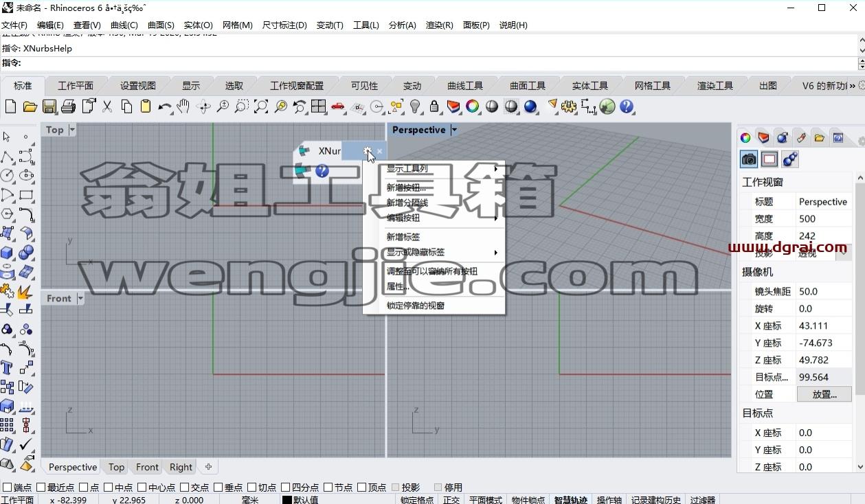Check the 交点 osnap checkbox

pos(186,488)
